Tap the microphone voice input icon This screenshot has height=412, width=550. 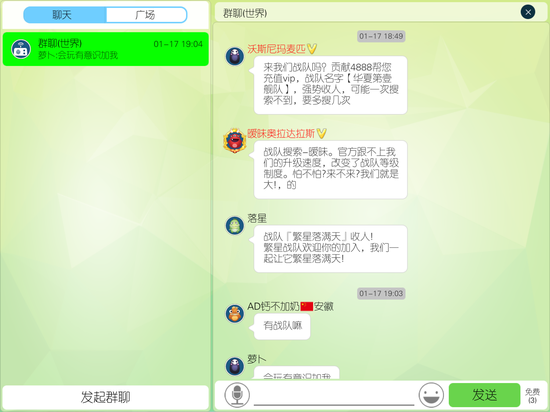click(237, 395)
